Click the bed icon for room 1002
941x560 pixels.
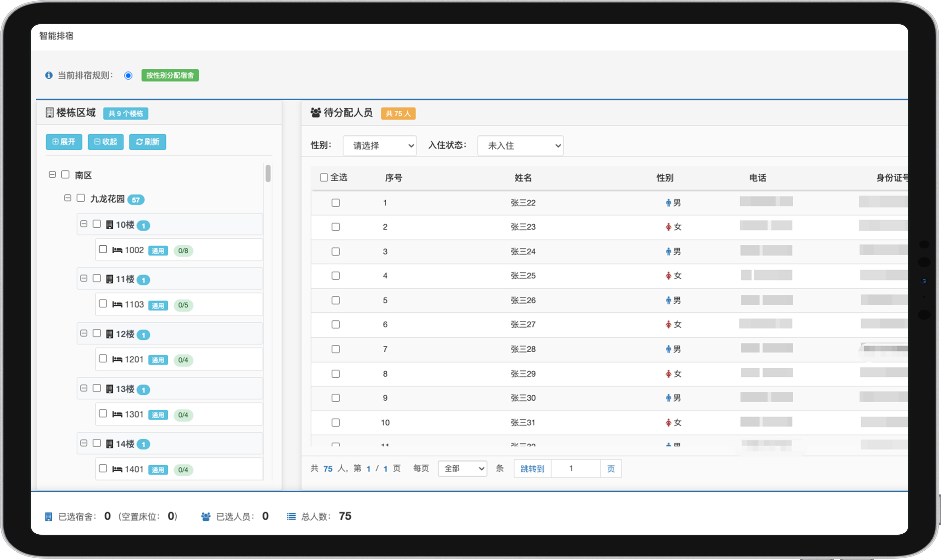click(x=117, y=250)
